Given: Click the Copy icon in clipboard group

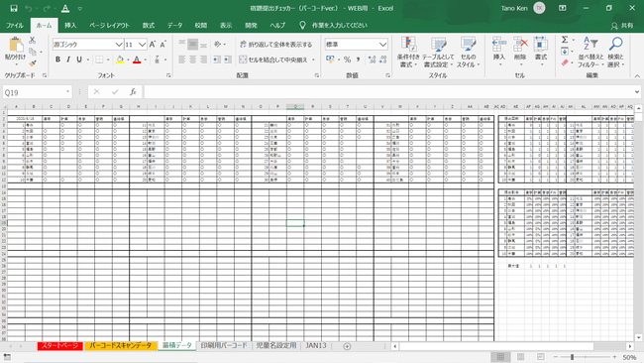Looking at the screenshot, I should click(x=33, y=52).
